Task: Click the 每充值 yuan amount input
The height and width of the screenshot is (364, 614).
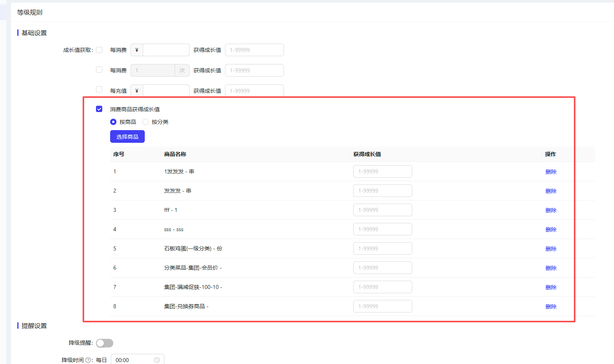Action: [166, 91]
